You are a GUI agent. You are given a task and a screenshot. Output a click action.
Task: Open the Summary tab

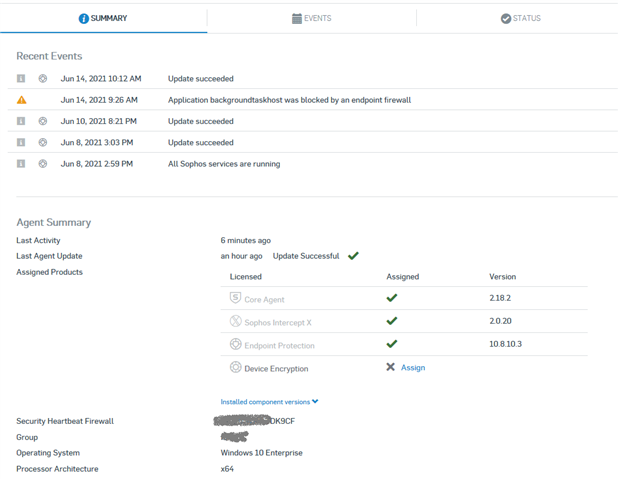click(103, 18)
